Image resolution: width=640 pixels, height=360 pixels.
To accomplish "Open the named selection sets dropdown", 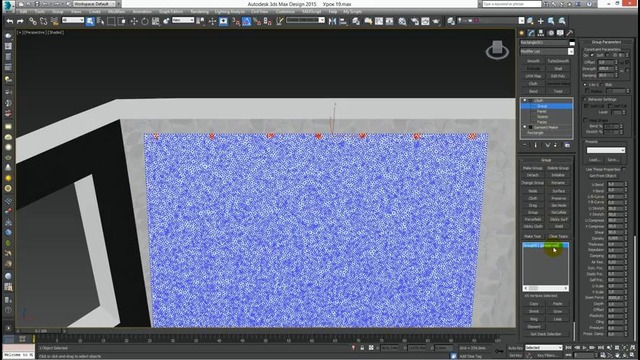I will click(x=305, y=20).
